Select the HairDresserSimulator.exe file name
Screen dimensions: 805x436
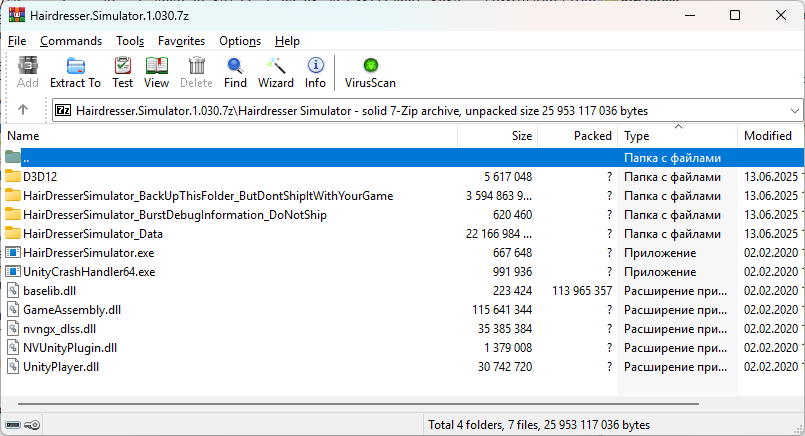(x=88, y=253)
